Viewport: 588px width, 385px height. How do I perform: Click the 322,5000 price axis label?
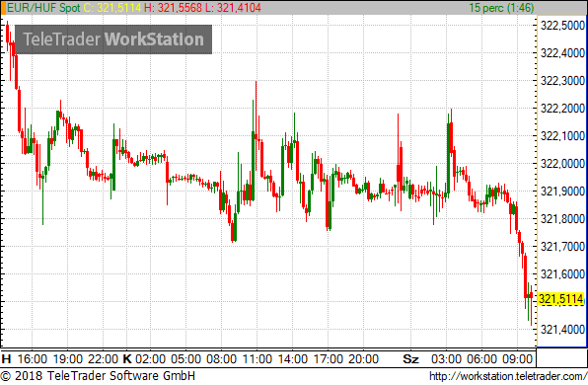[x=562, y=26]
